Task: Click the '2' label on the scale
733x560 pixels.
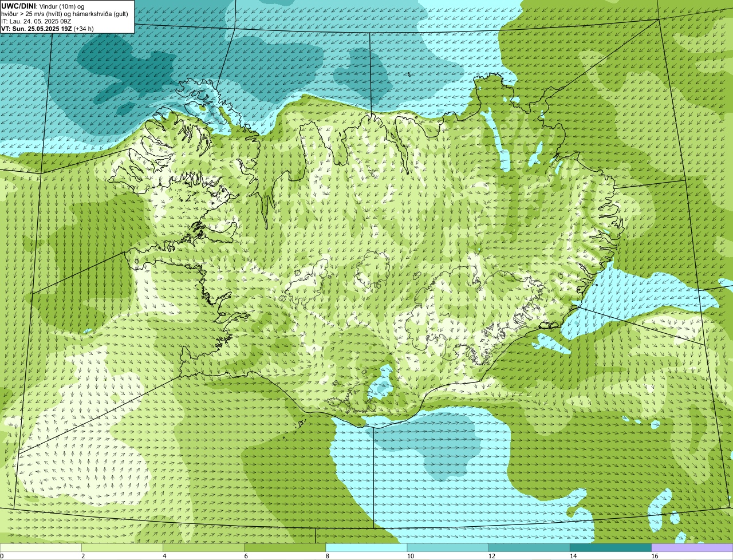Action: pos(83,556)
